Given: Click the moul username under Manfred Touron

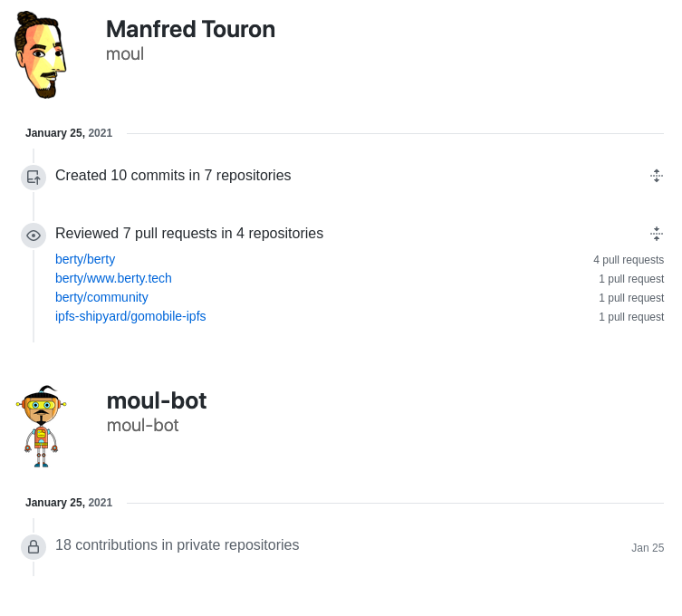Looking at the screenshot, I should coord(125,53).
